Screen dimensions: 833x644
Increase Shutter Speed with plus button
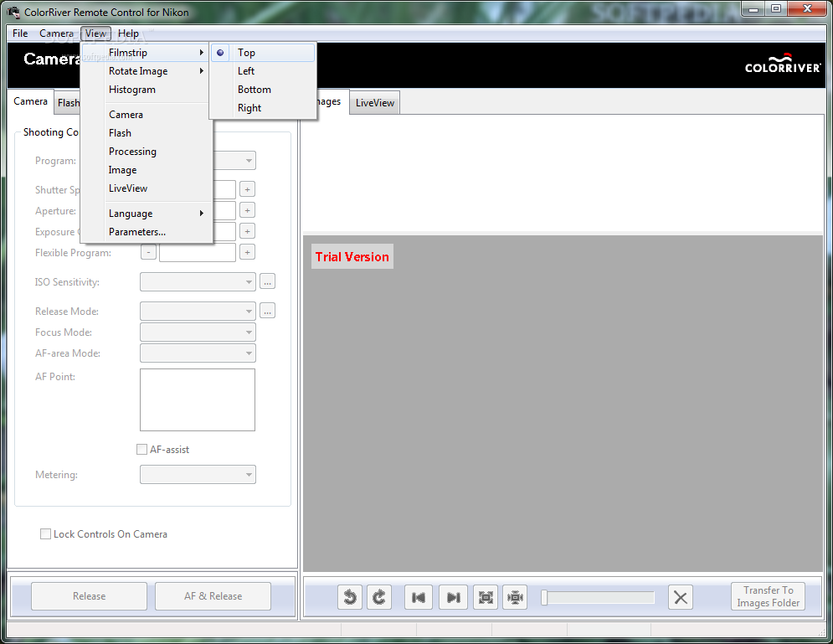(x=247, y=189)
